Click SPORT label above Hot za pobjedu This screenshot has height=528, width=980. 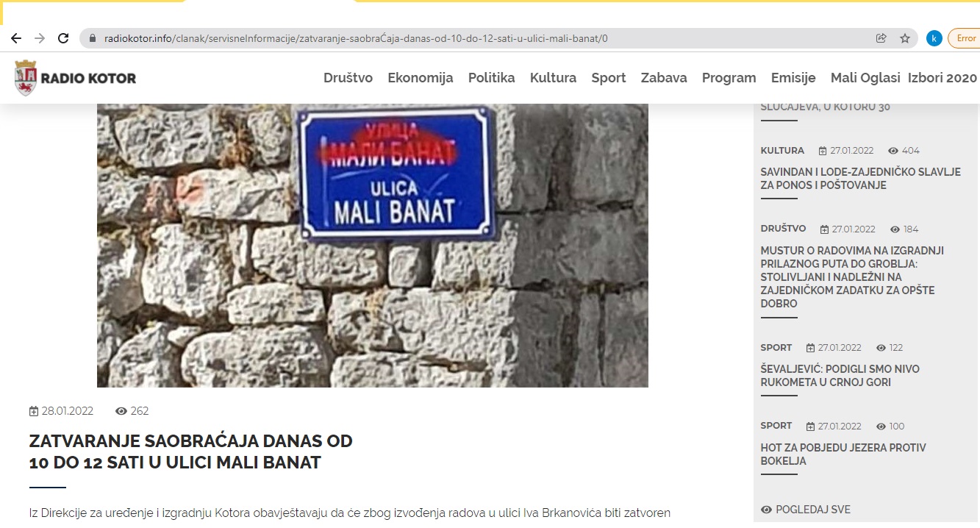coord(776,426)
